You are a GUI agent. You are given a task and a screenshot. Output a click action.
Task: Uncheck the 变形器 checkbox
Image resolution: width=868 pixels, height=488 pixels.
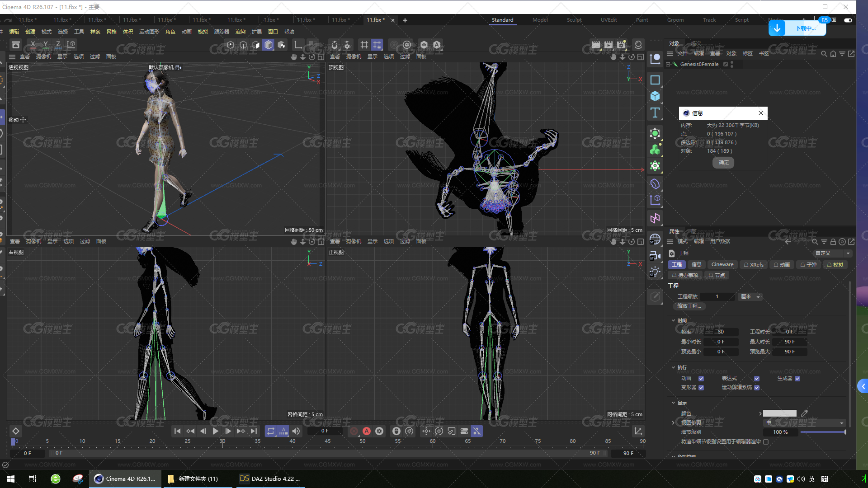701,388
